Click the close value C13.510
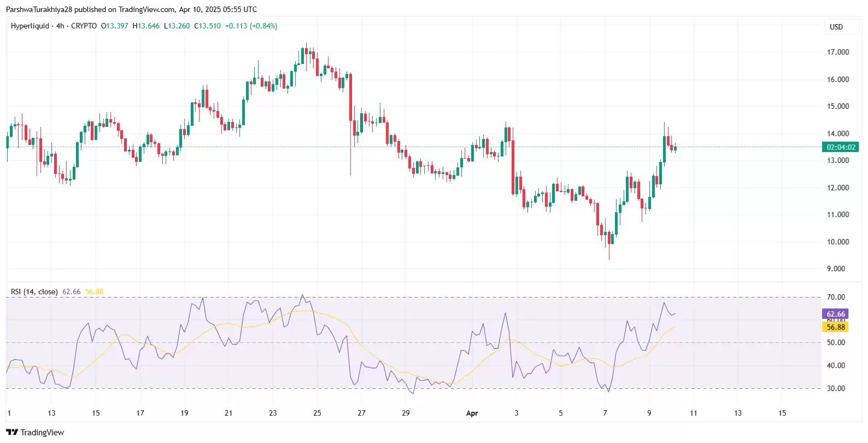Image resolution: width=868 pixels, height=443 pixels. coord(208,26)
